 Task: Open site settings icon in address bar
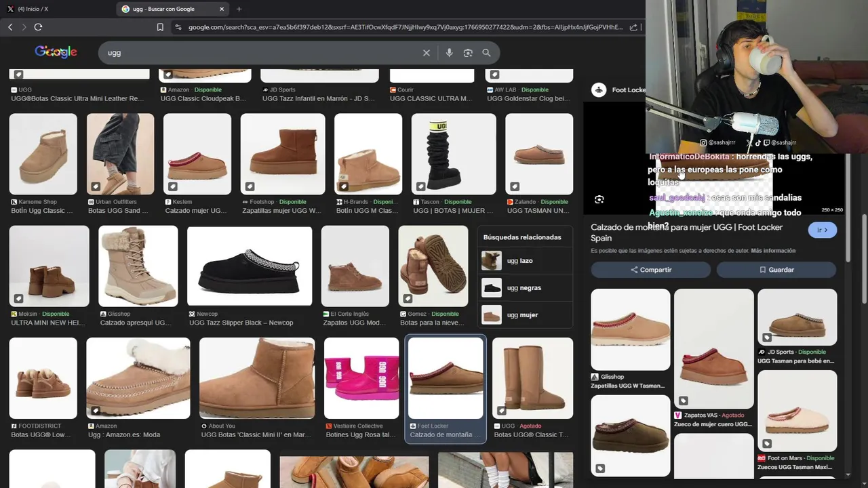(x=178, y=27)
